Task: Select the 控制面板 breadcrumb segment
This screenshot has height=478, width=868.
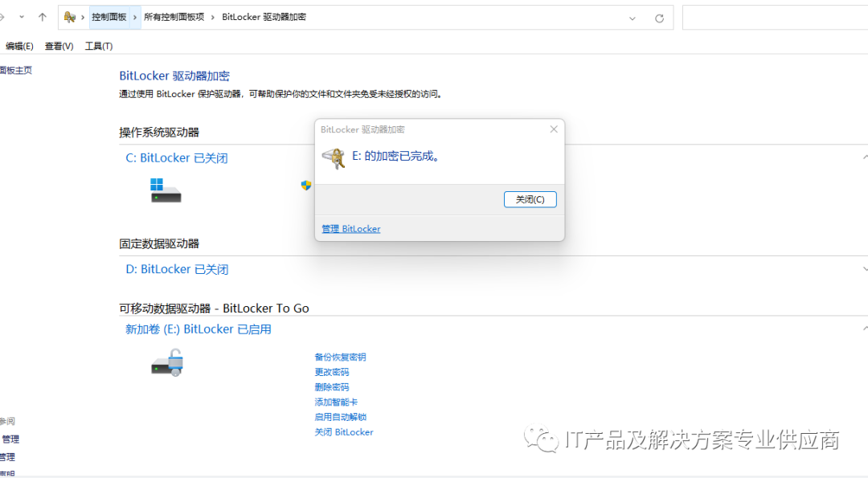Action: 109,17
